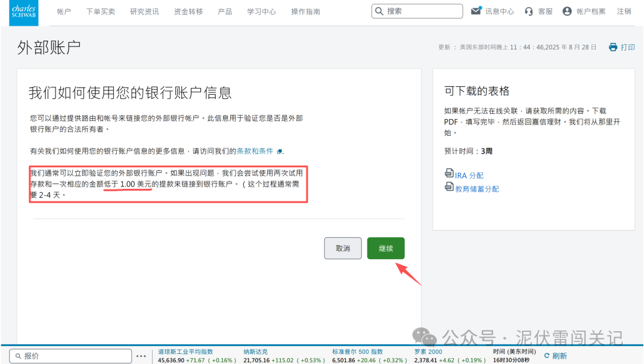The width and height of the screenshot is (644, 364).
Task: Open the 条款和条件 link
Action: pos(256,151)
